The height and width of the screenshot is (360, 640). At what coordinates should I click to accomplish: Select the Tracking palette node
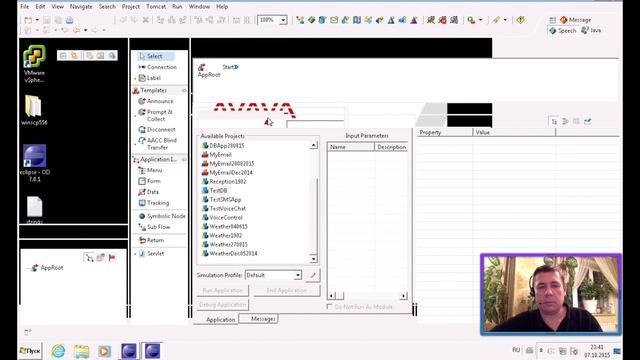pos(154,203)
